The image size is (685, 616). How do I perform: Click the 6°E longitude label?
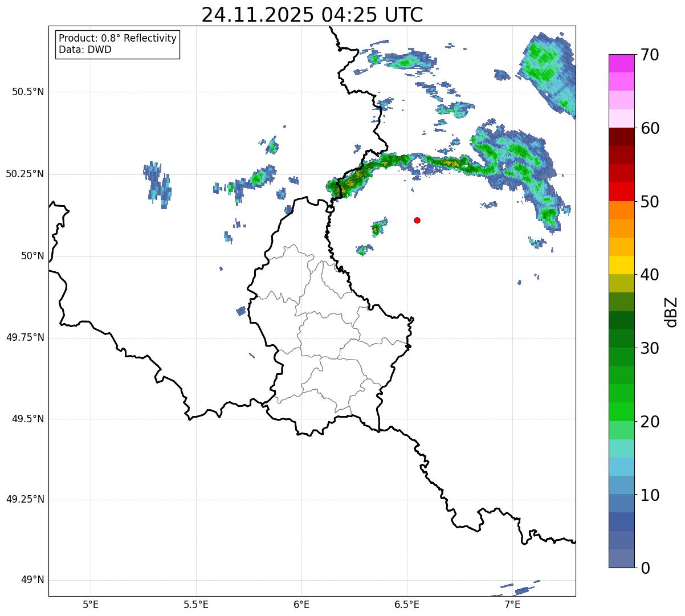(301, 604)
